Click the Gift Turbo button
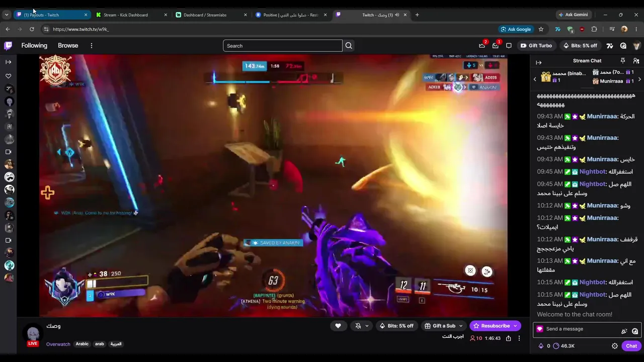The width and height of the screenshot is (644, 362). click(x=536, y=46)
